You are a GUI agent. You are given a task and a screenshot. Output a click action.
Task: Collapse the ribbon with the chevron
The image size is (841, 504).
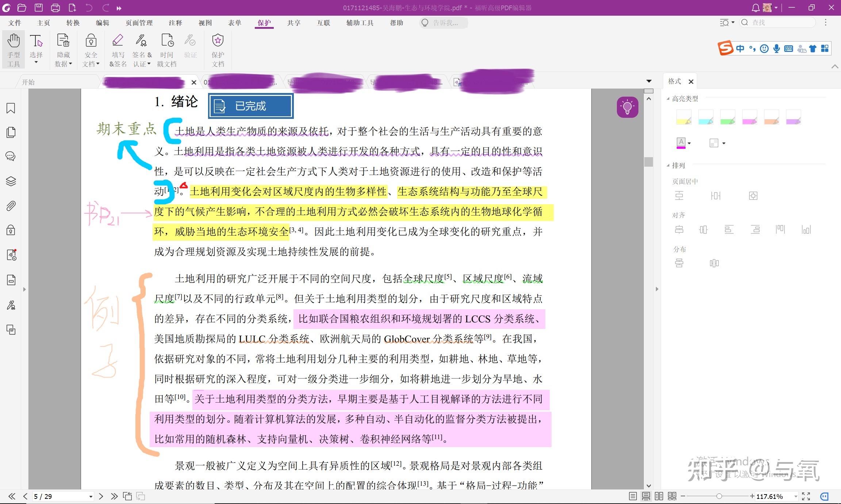(834, 66)
